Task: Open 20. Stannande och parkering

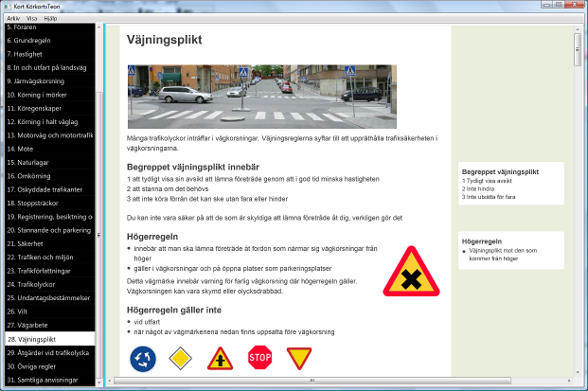Action: click(x=50, y=230)
